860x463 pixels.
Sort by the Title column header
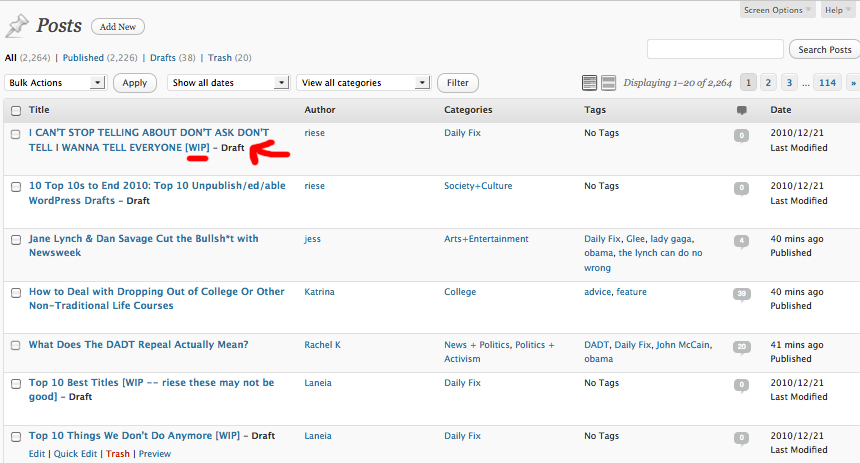coord(39,110)
